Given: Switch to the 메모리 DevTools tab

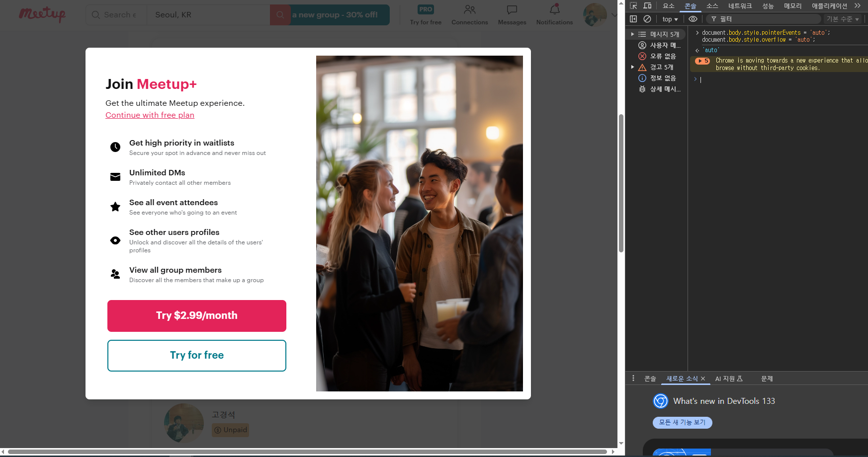Looking at the screenshot, I should [793, 6].
